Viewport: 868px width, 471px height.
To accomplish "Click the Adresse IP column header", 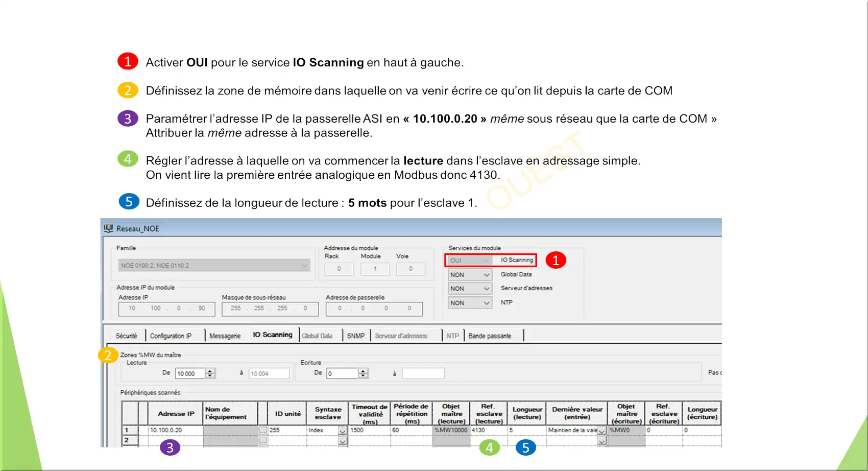I will pyautogui.click(x=176, y=414).
